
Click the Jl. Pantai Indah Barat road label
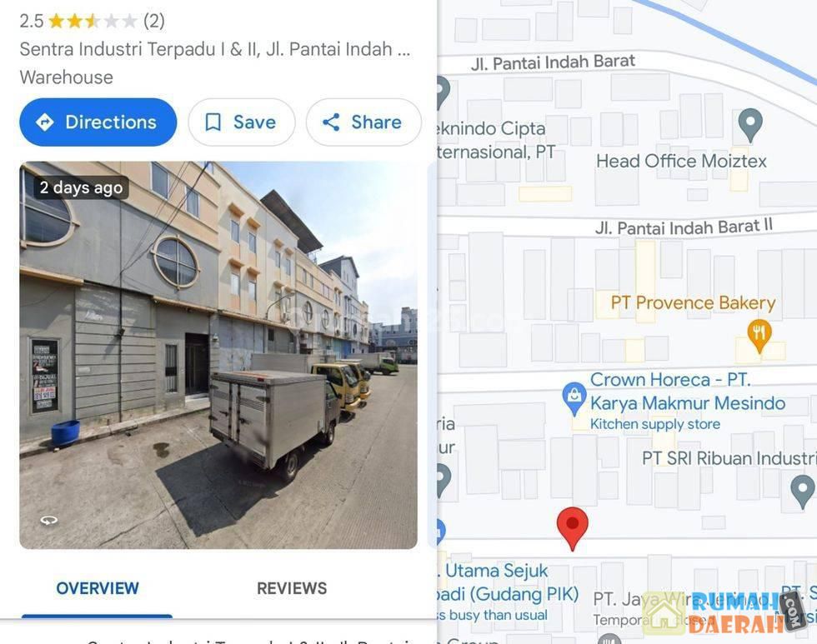pos(553,62)
